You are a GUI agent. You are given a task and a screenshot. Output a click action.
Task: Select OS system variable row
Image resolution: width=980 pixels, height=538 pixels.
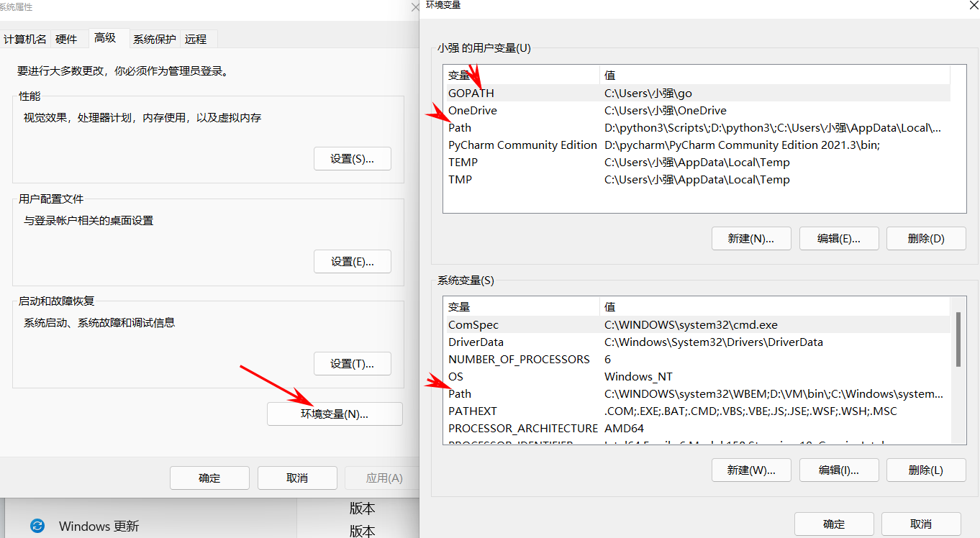697,376
